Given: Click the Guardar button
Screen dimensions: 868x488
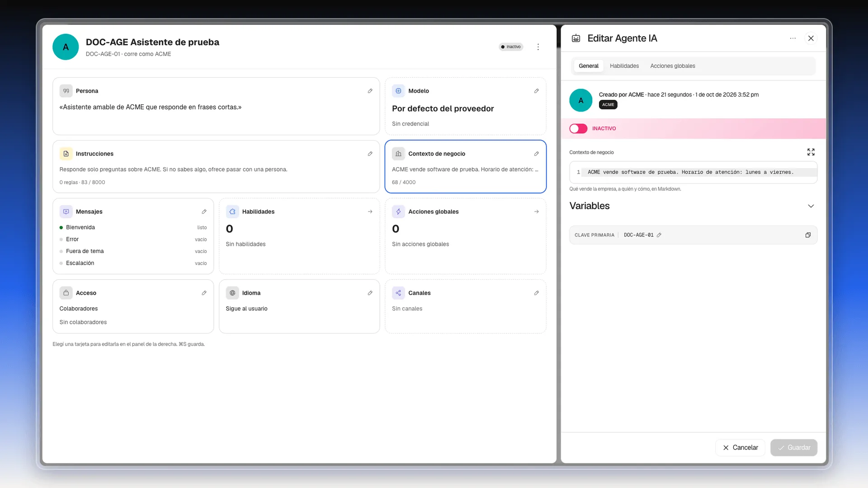Looking at the screenshot, I should [x=793, y=447].
